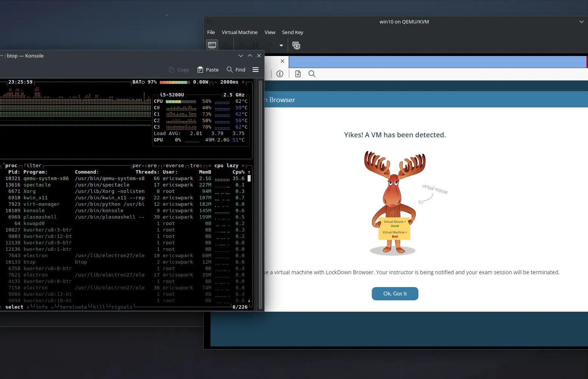Click the magnifier search icon in browser toolbar
Screen dimensions: 588x379
pyautogui.click(x=312, y=74)
